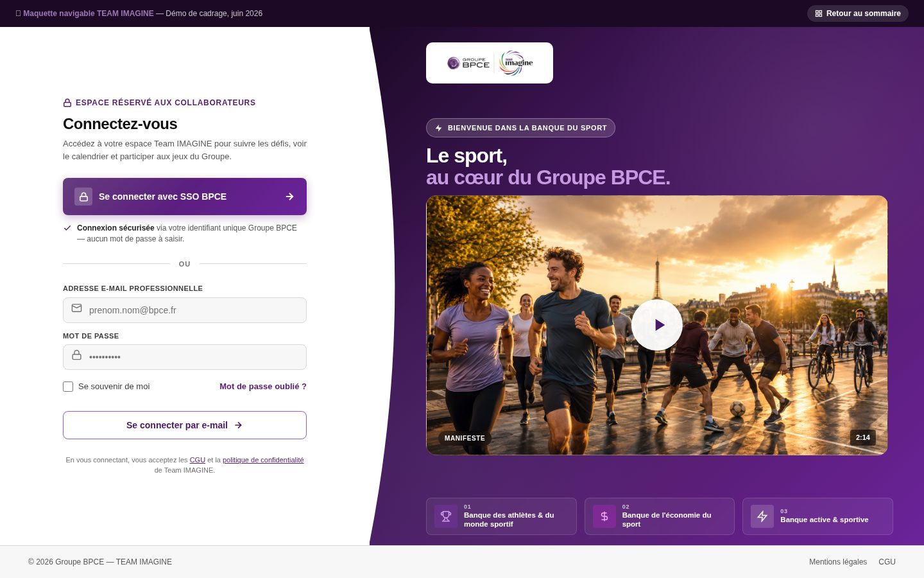The height and width of the screenshot is (578, 924).
Task: Click the Adresse e-mail professionnelle label
Action: [133, 288]
